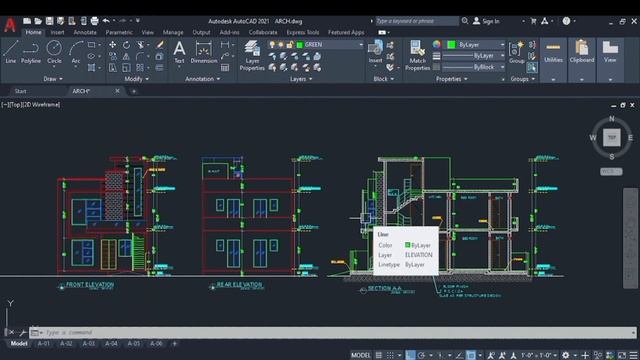Insert a Table from Annotation panel
The image size is (640, 360).
tap(225, 68)
